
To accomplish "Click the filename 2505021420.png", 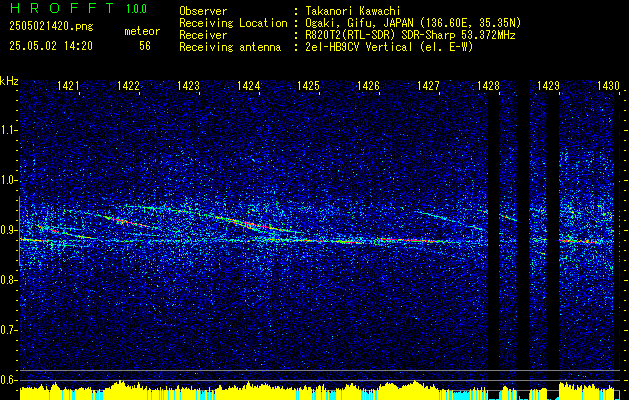I will [51, 27].
